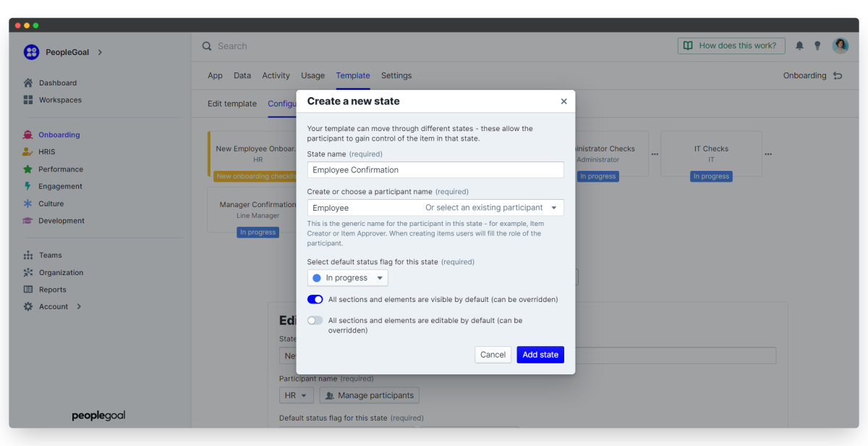Click the Onboarding back arrow icon
The width and height of the screenshot is (868, 446).
click(x=838, y=75)
